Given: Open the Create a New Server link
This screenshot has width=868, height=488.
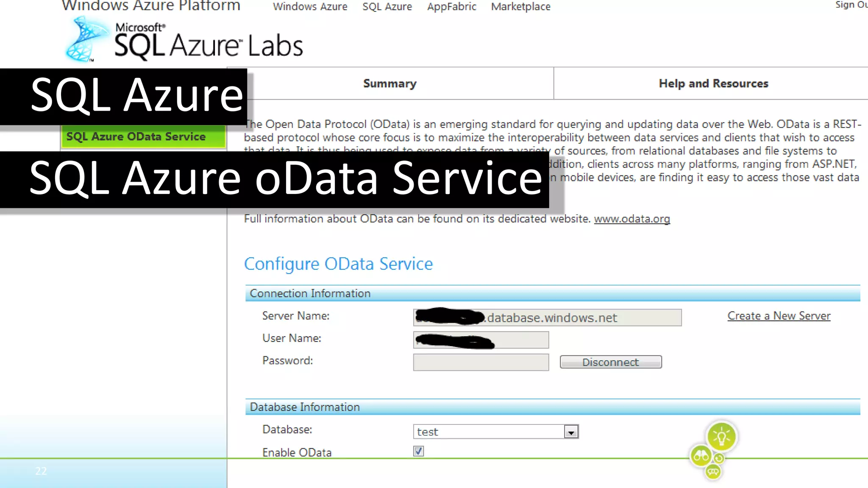Looking at the screenshot, I should 779,316.
